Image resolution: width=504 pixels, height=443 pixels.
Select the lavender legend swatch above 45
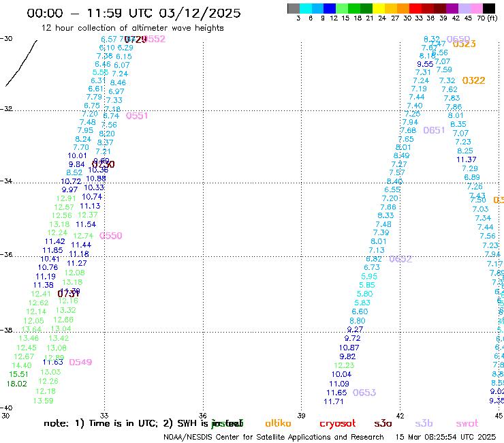point(464,8)
